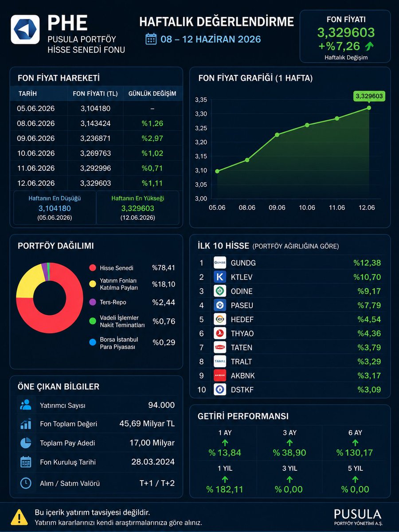Click the TATEN stock logo
This screenshot has width=399, height=532.
click(x=220, y=347)
